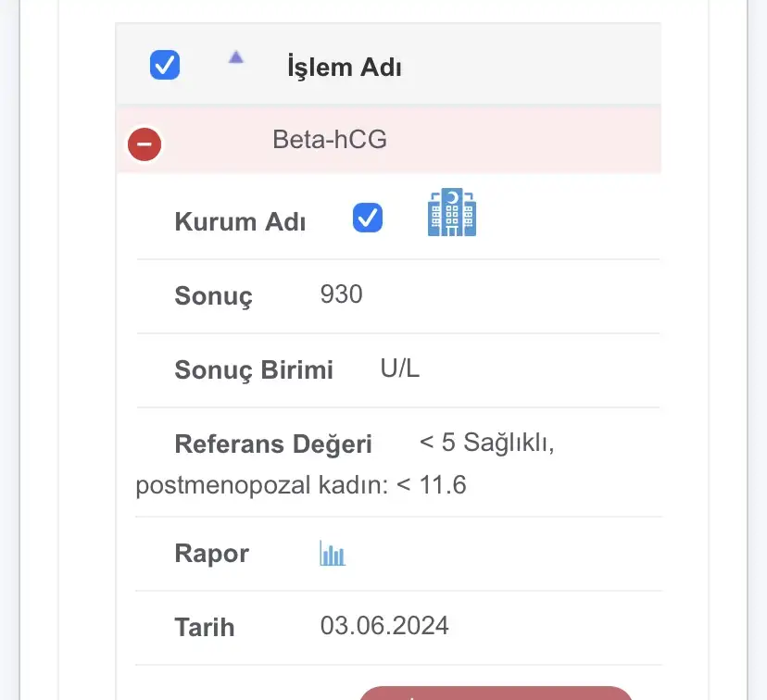The height and width of the screenshot is (700, 767).
Task: Click the 'postmenopozal kadın: < 11.6' text
Action: tap(301, 485)
